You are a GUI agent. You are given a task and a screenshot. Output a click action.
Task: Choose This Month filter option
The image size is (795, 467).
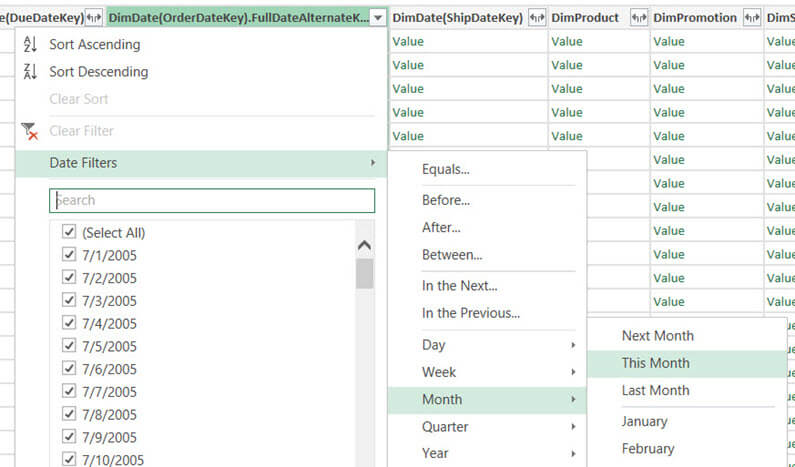click(x=655, y=363)
